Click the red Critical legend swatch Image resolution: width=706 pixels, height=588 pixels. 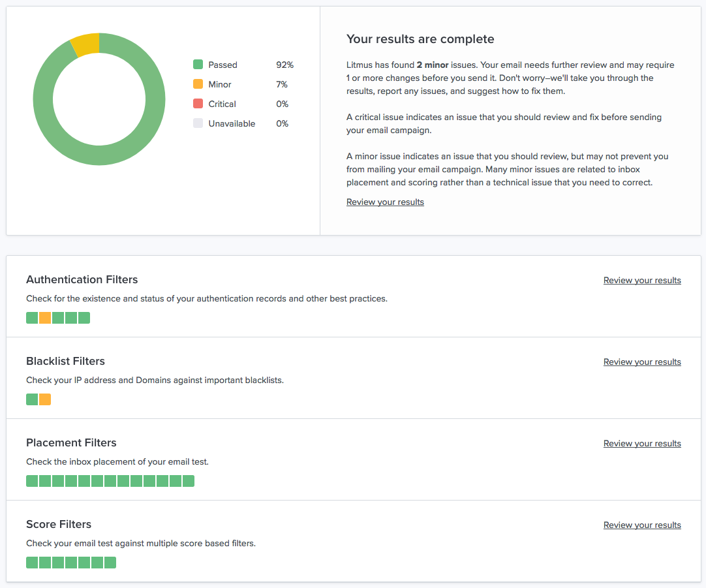[x=198, y=104]
